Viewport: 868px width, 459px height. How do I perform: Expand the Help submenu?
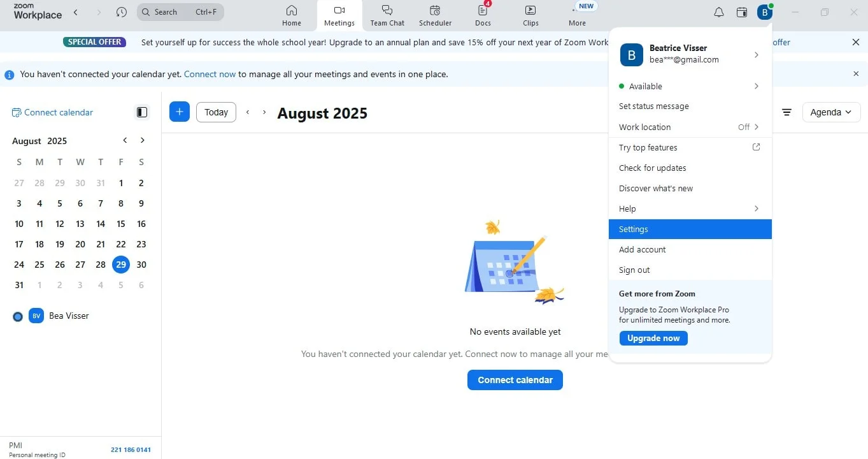[x=690, y=208]
